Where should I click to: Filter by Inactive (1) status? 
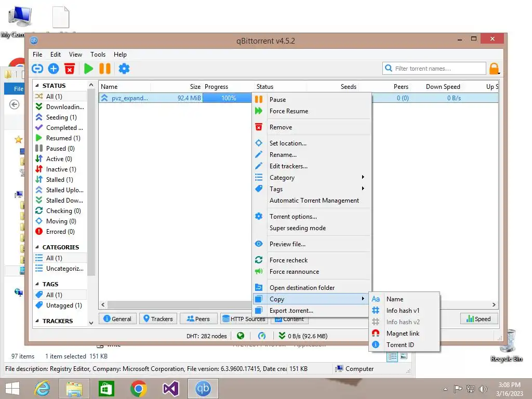(x=60, y=169)
